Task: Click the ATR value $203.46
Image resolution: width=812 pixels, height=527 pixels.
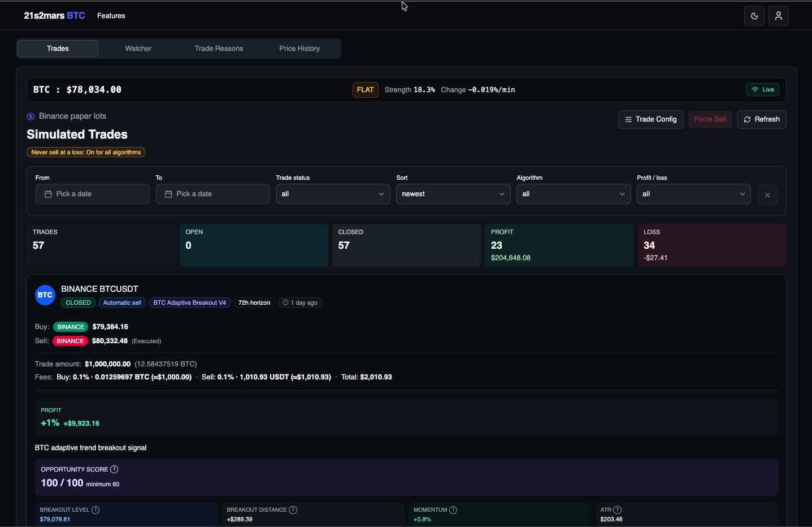Action: pyautogui.click(x=611, y=519)
